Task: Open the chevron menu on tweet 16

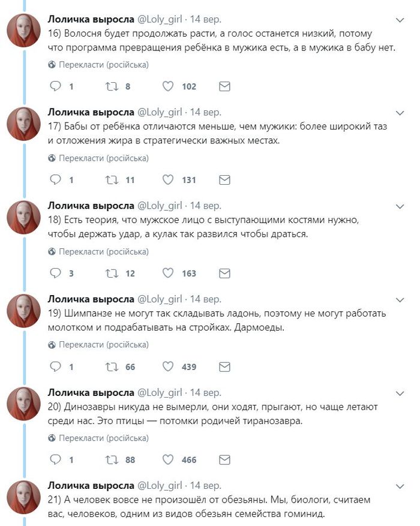Action: pos(400,20)
